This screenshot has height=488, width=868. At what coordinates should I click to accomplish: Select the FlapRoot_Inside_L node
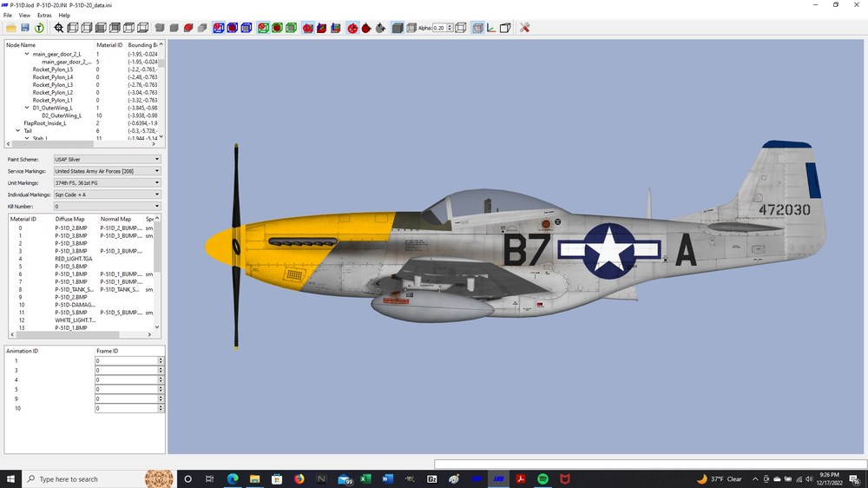[x=45, y=123]
